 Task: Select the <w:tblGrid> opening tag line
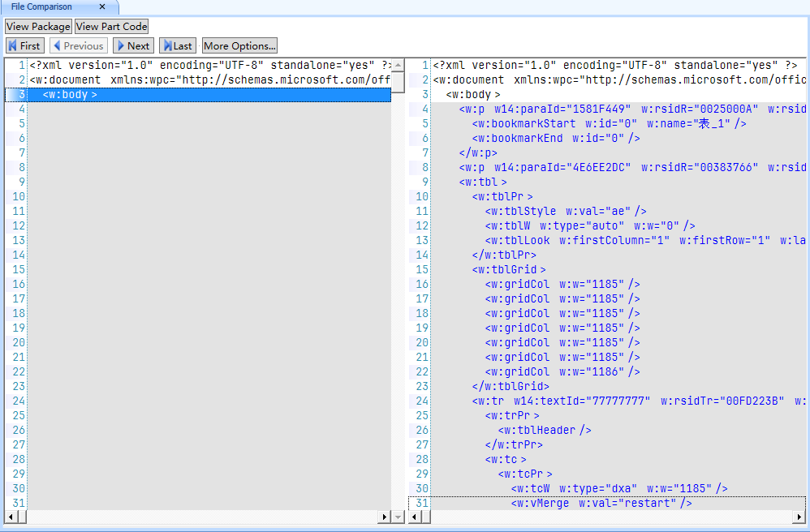pos(509,270)
